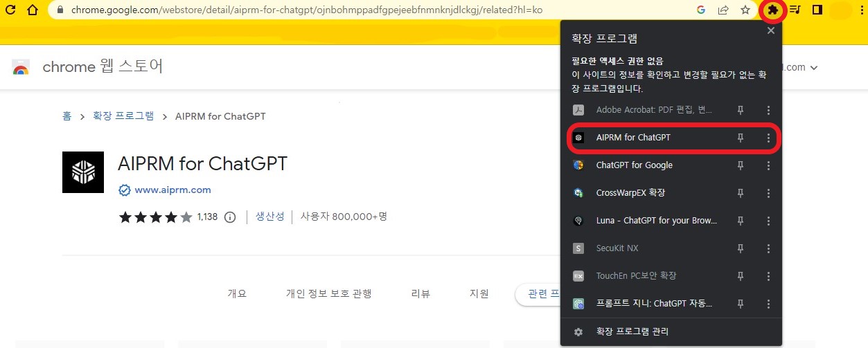Open 확장 프로그램 관리 settings
Screen dimensions: 868x348
(x=632, y=332)
